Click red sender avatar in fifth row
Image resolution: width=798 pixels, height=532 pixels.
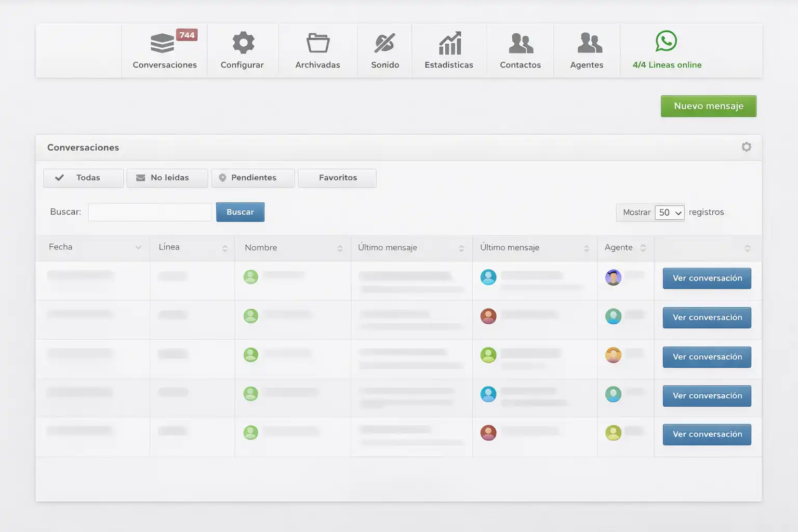point(488,433)
